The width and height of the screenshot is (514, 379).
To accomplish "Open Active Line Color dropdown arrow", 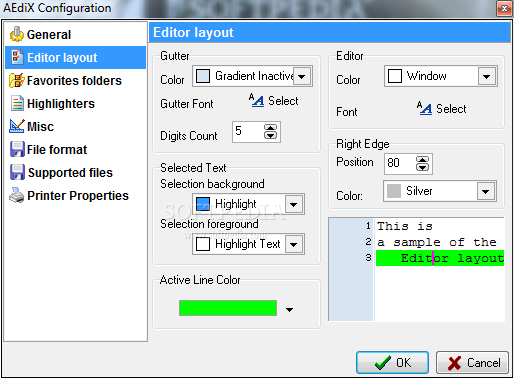I will coord(289,310).
